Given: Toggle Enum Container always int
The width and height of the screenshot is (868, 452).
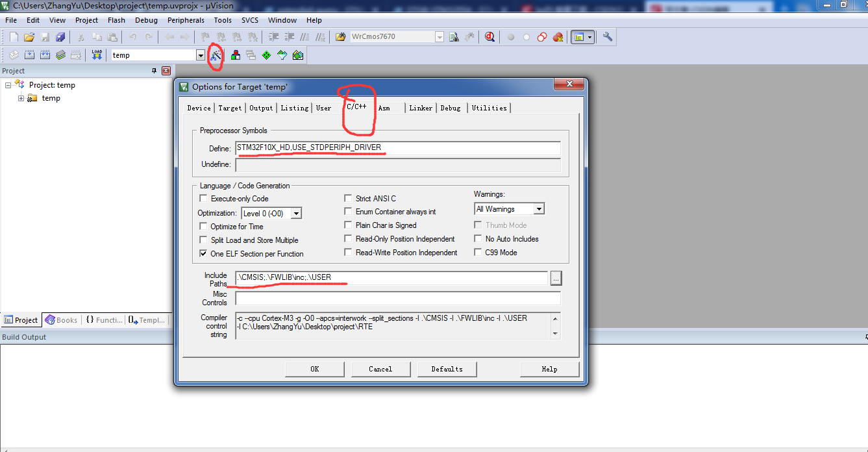Looking at the screenshot, I should pyautogui.click(x=349, y=212).
